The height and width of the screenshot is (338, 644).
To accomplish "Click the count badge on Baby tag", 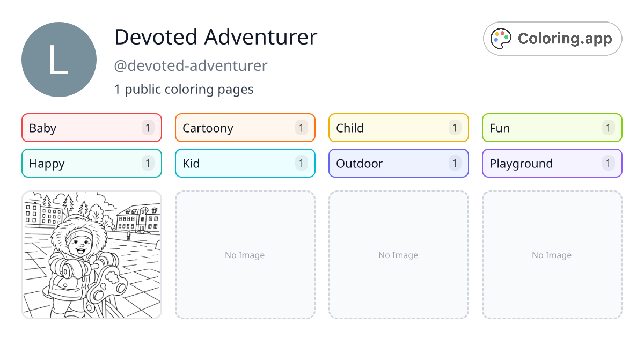I will (148, 128).
